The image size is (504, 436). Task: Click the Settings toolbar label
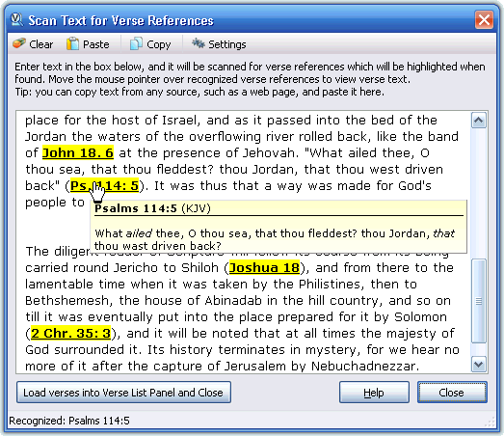coord(226,44)
